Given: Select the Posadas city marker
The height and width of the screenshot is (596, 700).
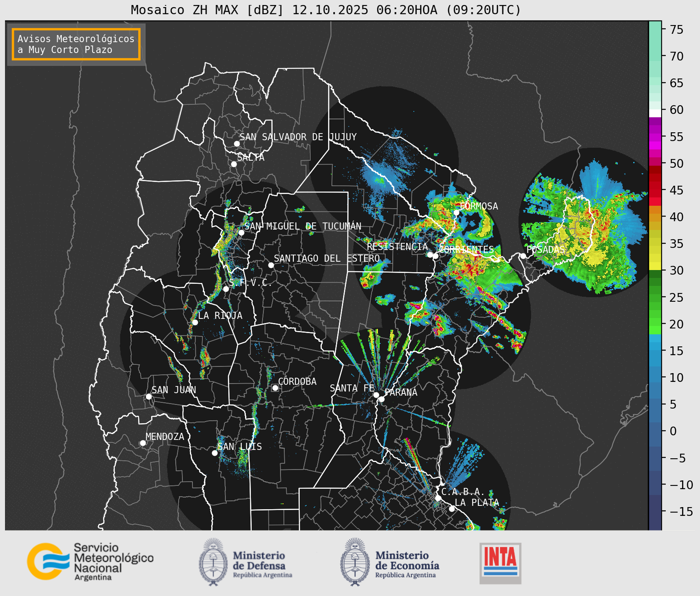Looking at the screenshot, I should [x=523, y=256].
